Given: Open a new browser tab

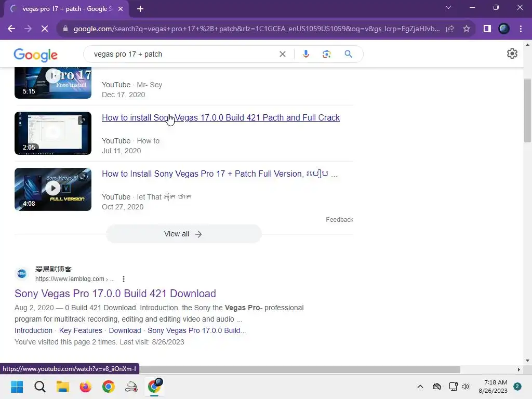Looking at the screenshot, I should [140, 9].
